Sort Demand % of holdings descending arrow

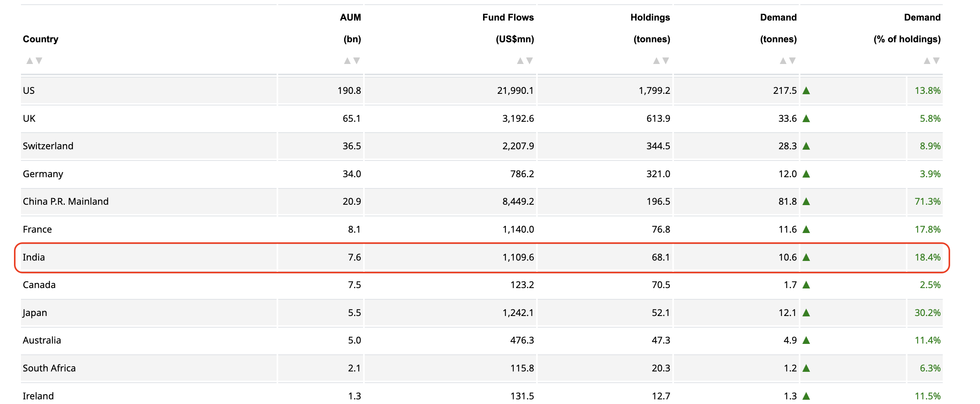pos(936,61)
